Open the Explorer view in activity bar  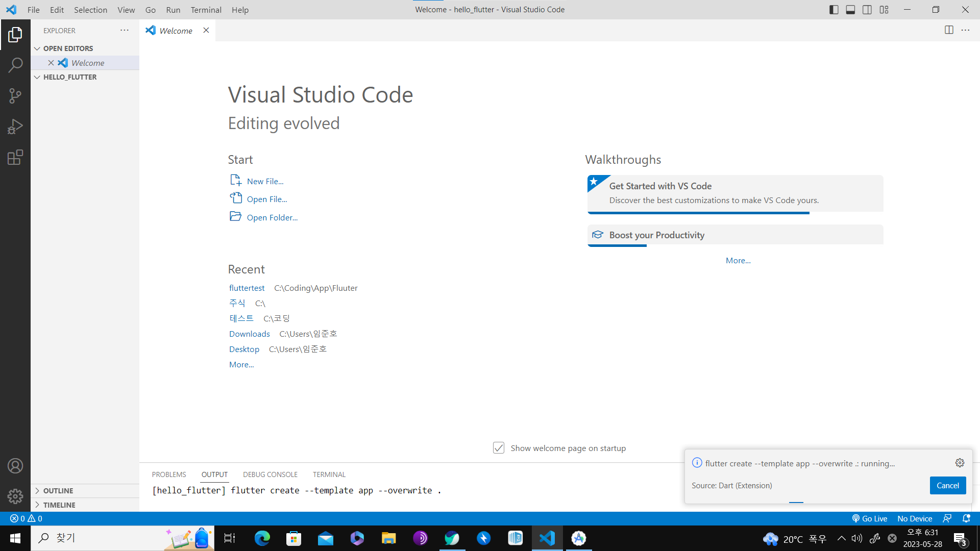point(15,35)
